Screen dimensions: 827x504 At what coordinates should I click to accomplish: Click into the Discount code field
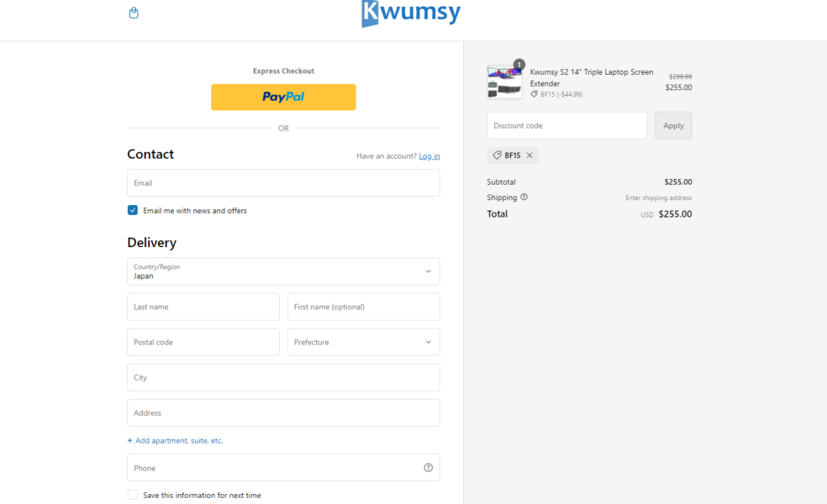tap(566, 125)
